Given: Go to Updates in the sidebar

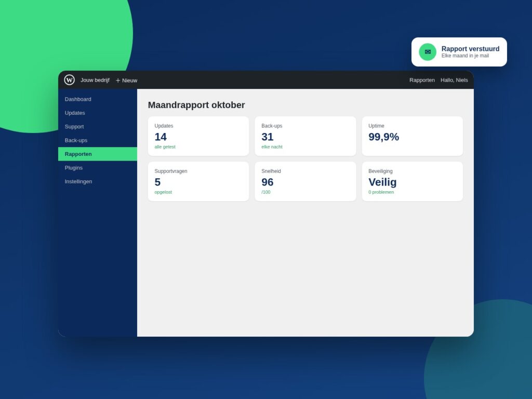Looking at the screenshot, I should (98, 113).
